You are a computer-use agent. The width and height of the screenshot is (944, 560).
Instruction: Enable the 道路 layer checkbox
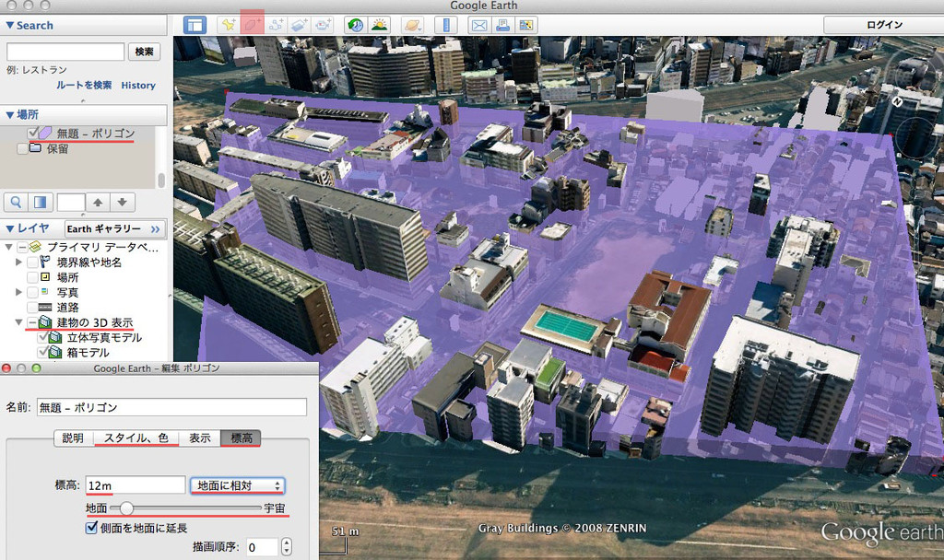tap(32, 308)
